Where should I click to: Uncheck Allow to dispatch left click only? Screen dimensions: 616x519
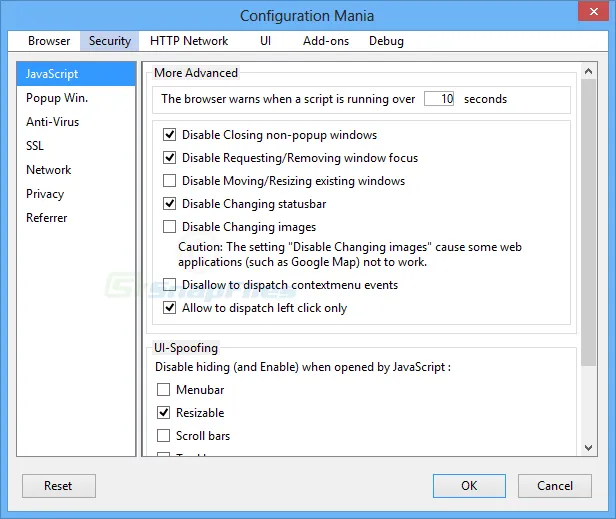(x=169, y=308)
